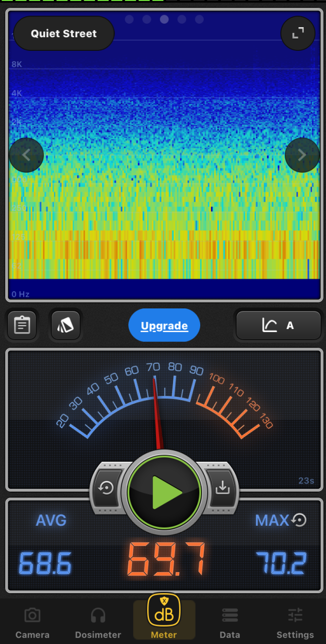The image size is (326, 644).
Task: Open the Camera tab
Action: (x=33, y=622)
